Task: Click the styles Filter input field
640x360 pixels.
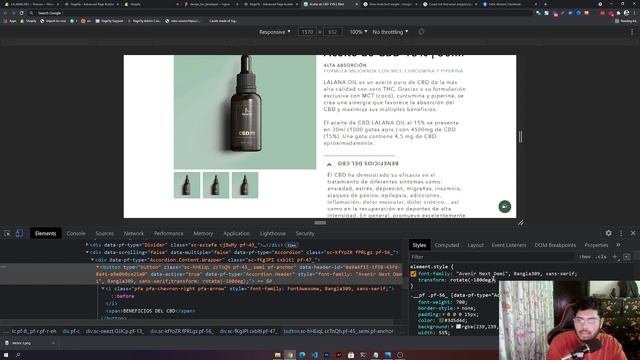Action: pos(492,257)
